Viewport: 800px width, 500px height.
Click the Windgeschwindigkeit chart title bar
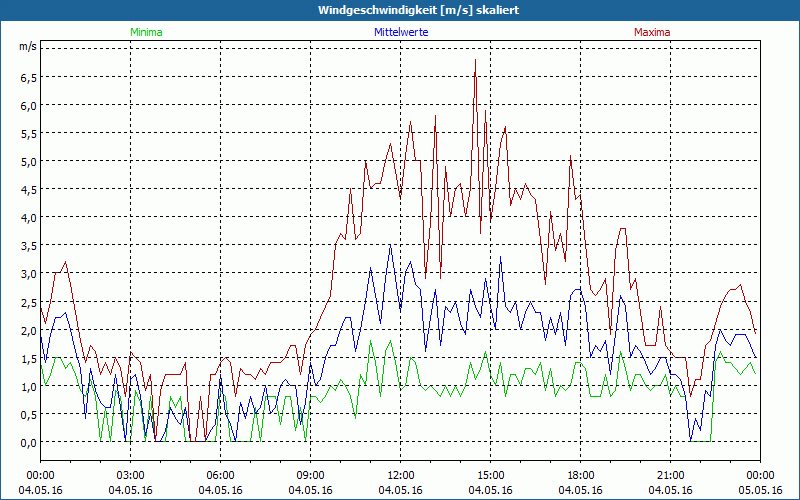tap(400, 9)
